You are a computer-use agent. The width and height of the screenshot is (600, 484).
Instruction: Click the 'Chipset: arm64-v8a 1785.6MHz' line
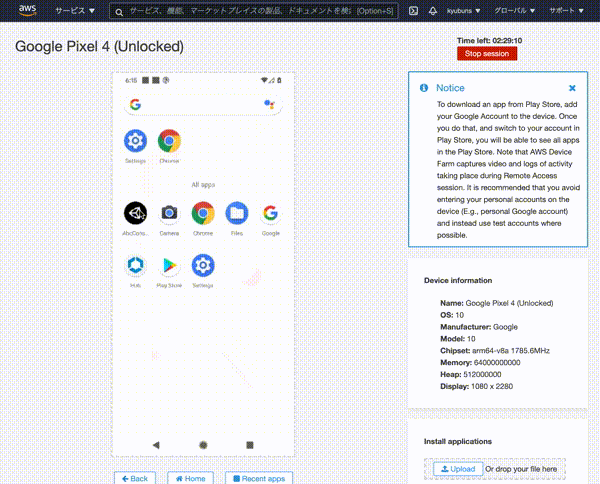pyautogui.click(x=495, y=351)
